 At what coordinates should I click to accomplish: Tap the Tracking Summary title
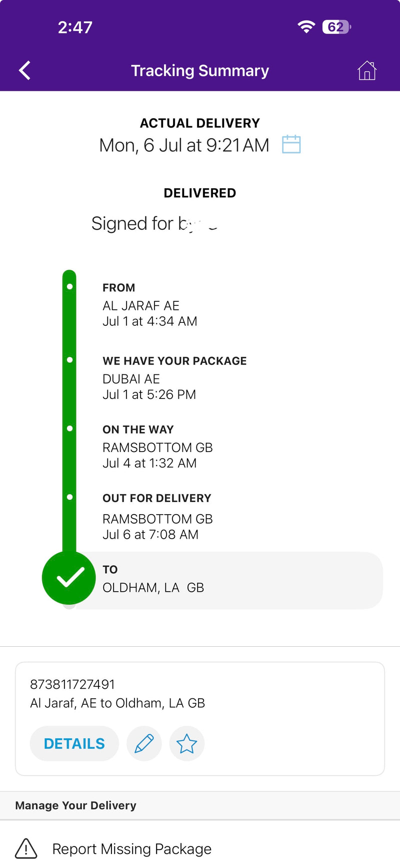pos(200,71)
